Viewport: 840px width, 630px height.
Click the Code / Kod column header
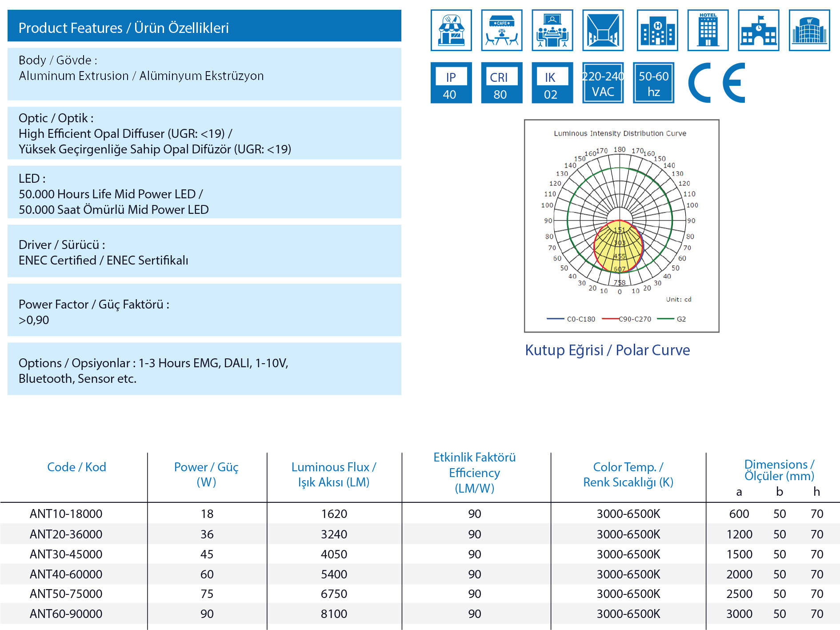[76, 467]
